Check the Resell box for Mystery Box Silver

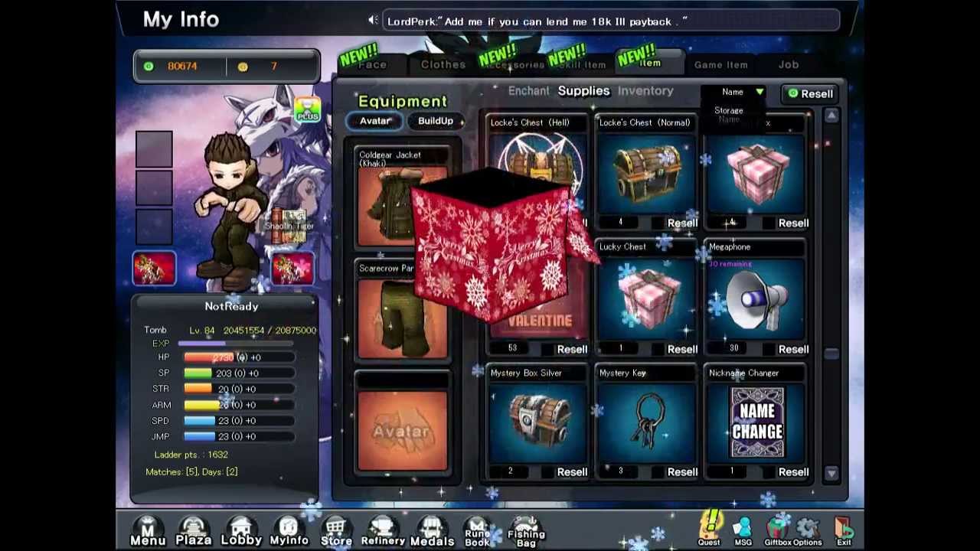(x=548, y=472)
